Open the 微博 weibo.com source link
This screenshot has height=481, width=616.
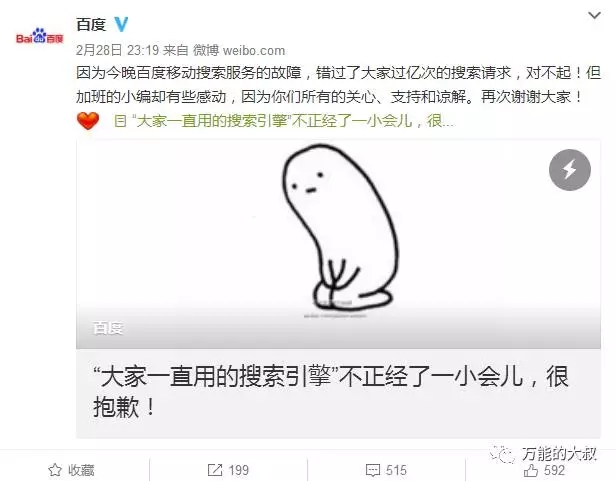point(238,50)
